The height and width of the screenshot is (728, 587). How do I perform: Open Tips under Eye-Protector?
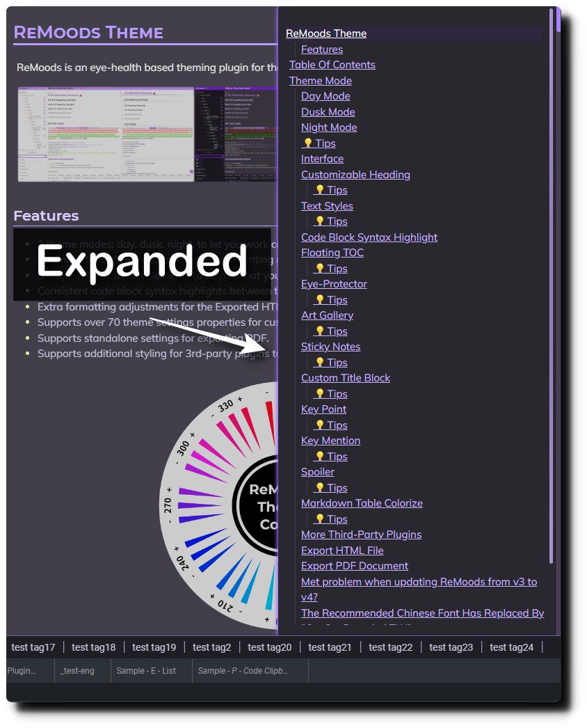click(330, 300)
